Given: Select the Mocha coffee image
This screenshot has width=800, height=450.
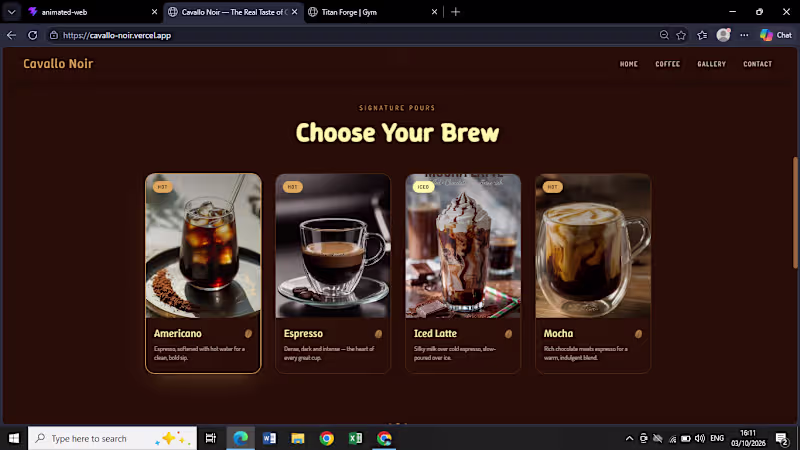Looking at the screenshot, I should point(593,246).
